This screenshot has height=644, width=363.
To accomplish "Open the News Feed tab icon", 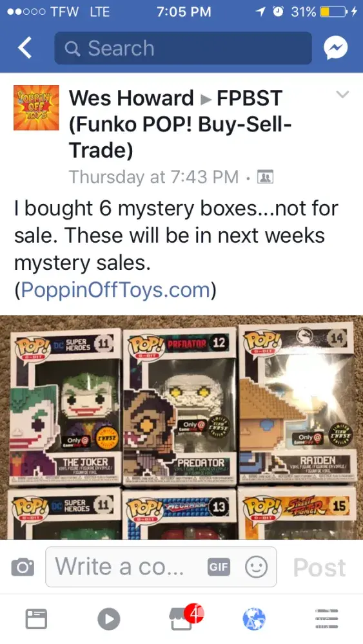I will (37, 618).
